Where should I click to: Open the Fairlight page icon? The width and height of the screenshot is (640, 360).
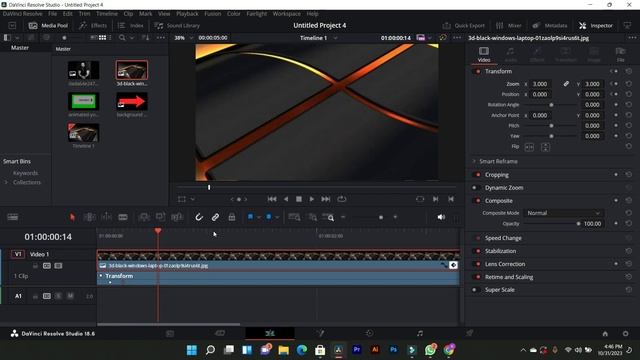420,333
